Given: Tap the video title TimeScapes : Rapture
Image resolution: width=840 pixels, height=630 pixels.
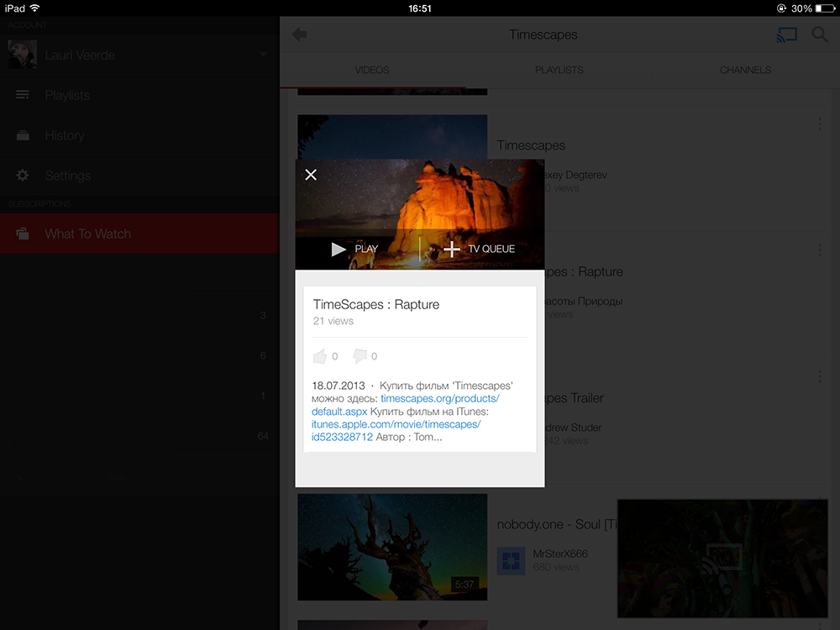Looking at the screenshot, I should click(x=376, y=304).
